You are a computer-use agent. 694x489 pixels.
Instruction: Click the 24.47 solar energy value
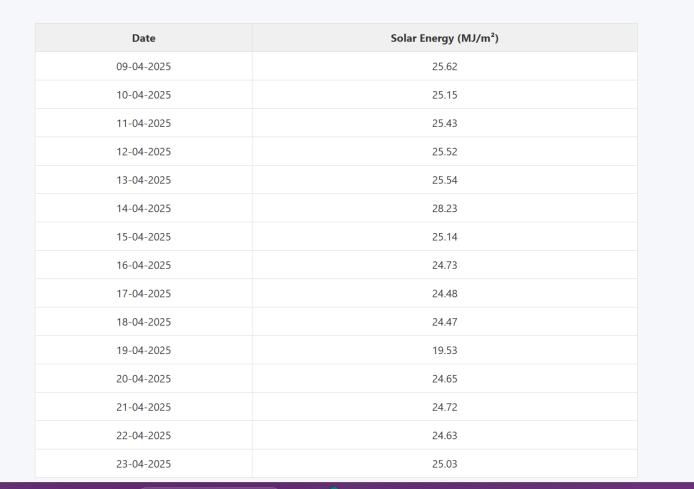click(x=444, y=322)
